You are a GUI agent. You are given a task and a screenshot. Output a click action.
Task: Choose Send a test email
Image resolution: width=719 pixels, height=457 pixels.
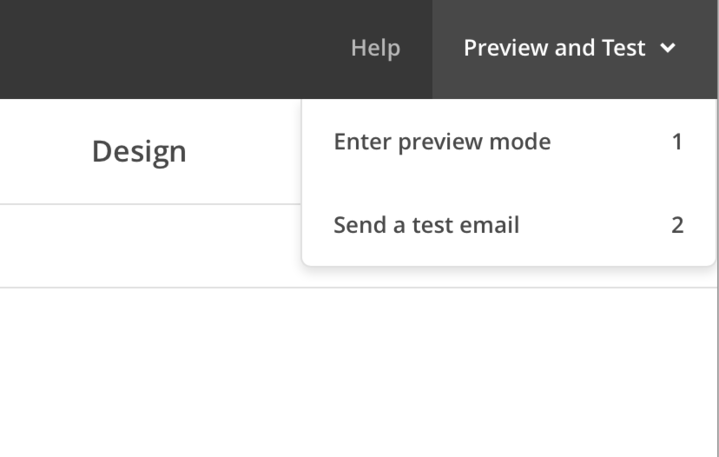tap(426, 225)
